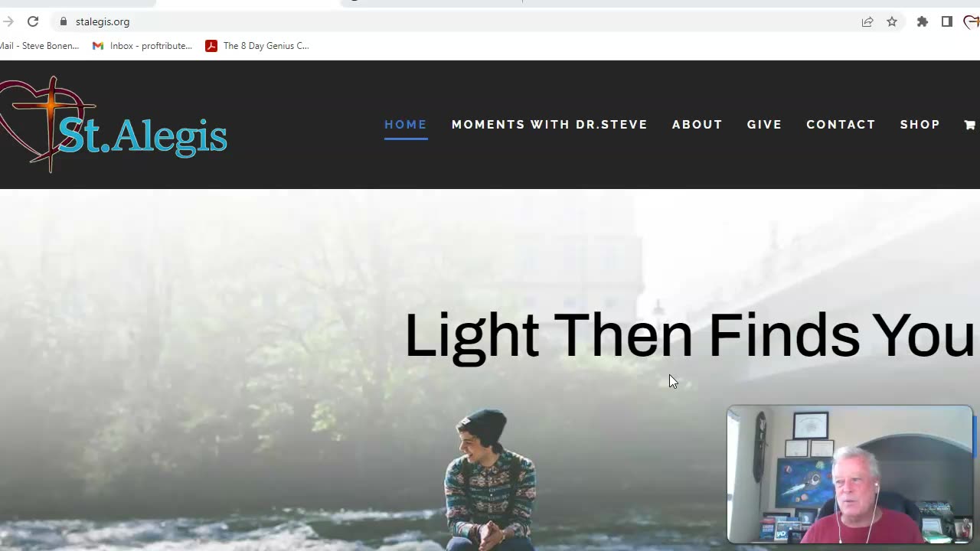Open the Gmail Inbox bookmark
Image resolution: width=980 pixels, height=551 pixels.
click(x=142, y=46)
